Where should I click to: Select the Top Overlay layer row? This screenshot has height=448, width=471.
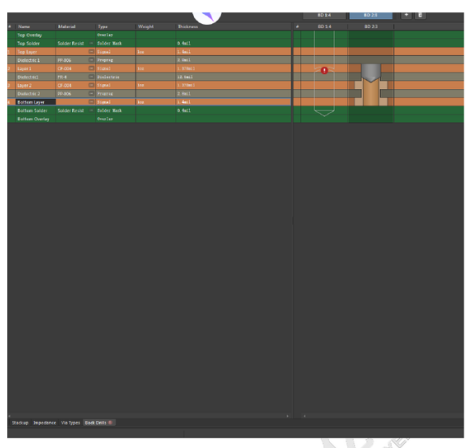point(149,35)
